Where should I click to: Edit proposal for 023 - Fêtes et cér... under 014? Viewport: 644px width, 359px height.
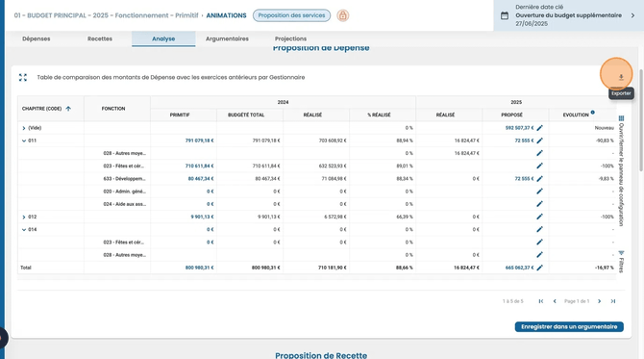point(539,243)
